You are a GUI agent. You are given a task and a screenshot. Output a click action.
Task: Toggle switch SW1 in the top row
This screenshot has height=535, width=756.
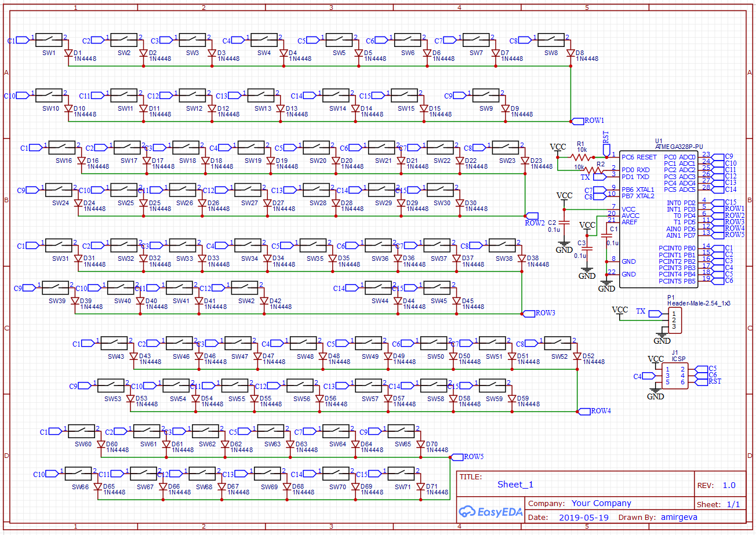[49, 39]
